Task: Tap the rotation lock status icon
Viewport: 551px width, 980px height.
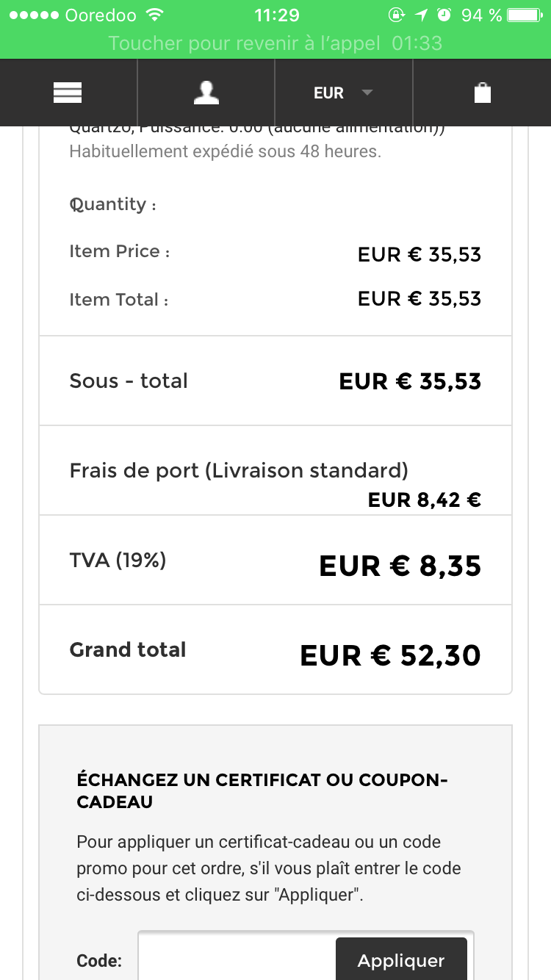Action: tap(396, 15)
